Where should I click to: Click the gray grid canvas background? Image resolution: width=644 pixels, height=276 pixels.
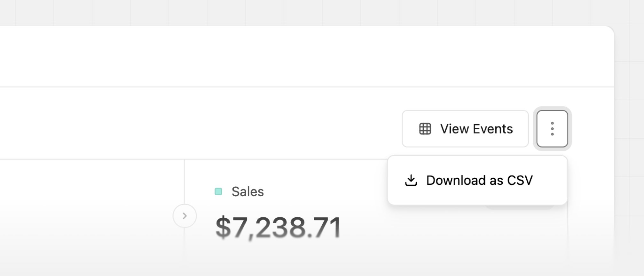click(x=320, y=13)
